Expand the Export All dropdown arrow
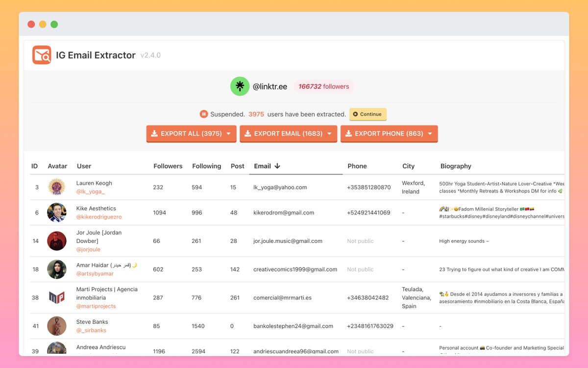The height and width of the screenshot is (368, 588). [229, 133]
